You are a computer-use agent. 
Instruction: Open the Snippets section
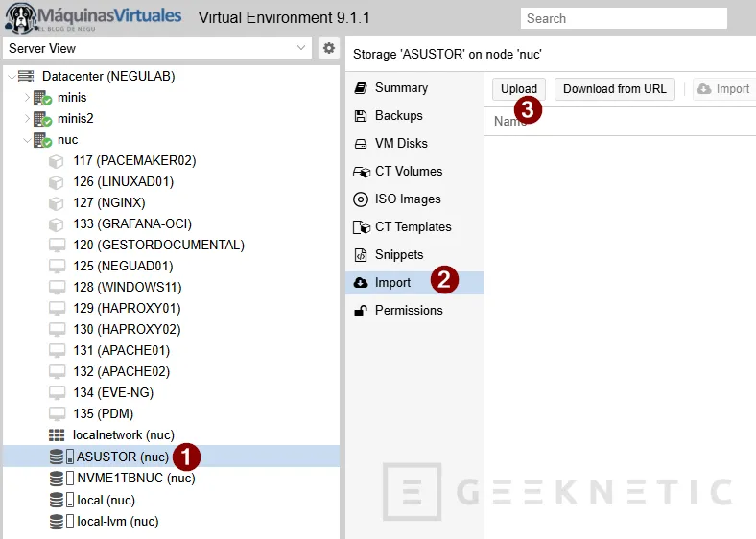point(414,254)
